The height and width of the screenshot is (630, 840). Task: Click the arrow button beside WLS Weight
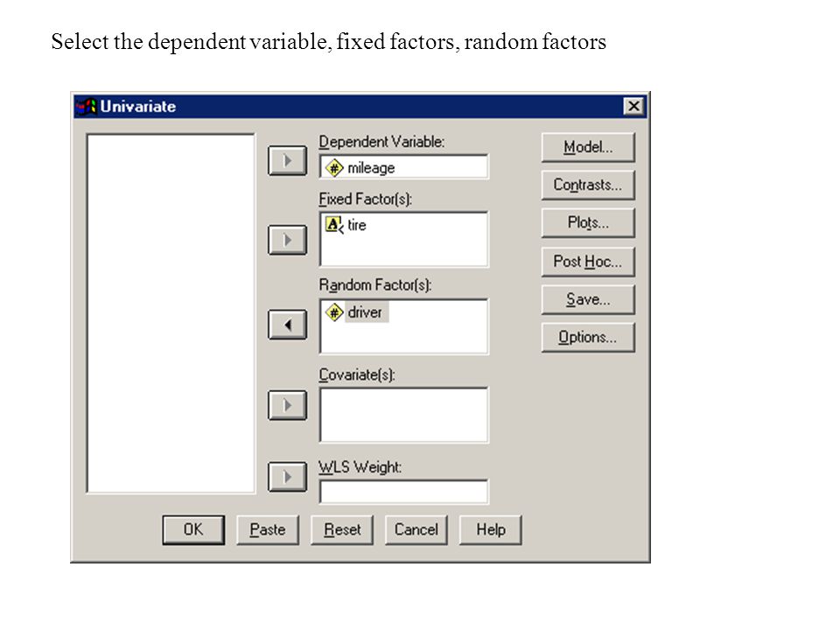(x=288, y=477)
